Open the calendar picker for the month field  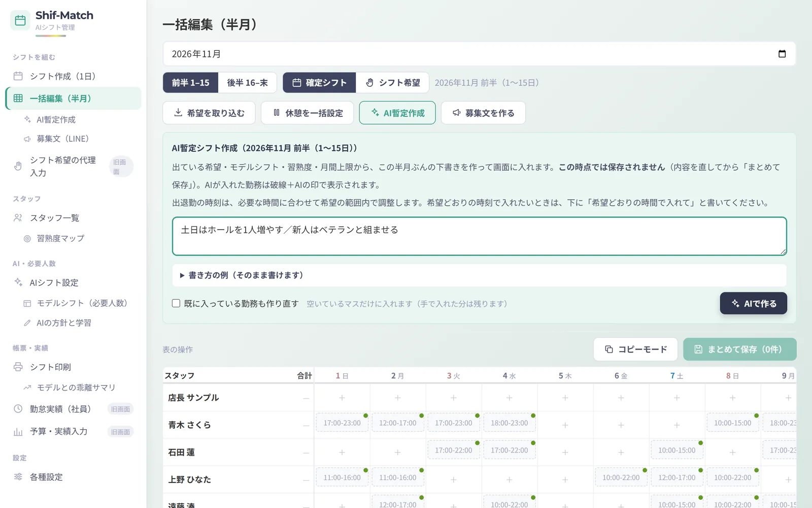(x=782, y=54)
